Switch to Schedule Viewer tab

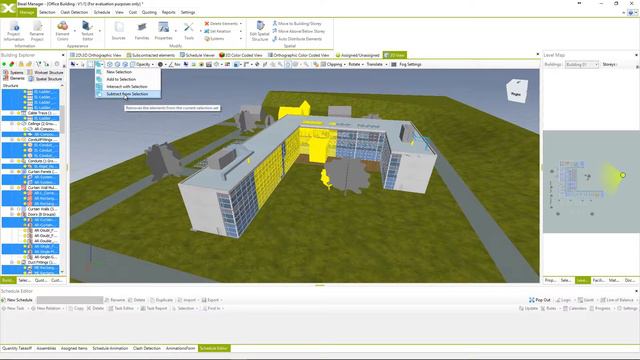[197, 55]
